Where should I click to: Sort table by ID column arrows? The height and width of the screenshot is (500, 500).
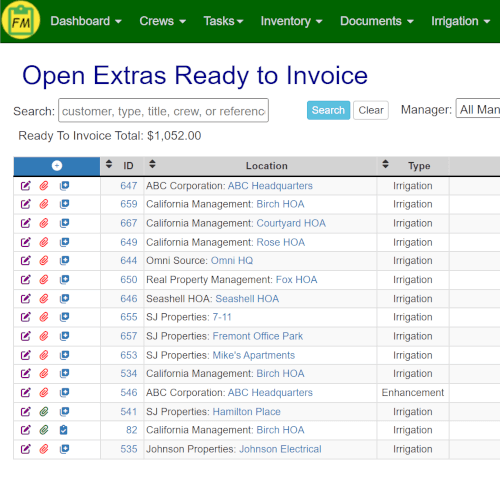[109, 164]
